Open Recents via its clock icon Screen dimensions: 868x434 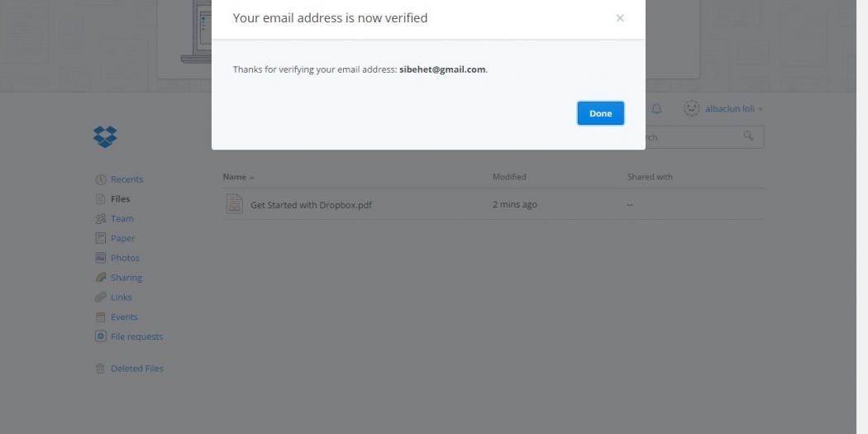(x=100, y=179)
